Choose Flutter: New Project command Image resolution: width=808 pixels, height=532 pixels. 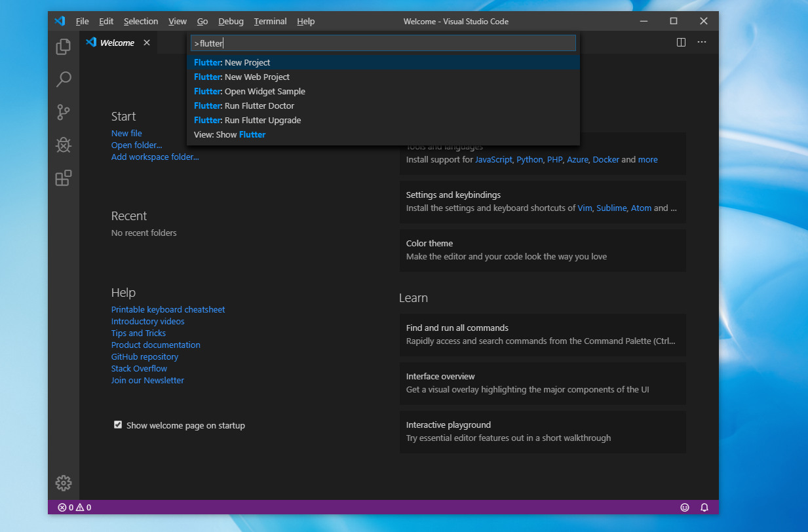(383, 62)
